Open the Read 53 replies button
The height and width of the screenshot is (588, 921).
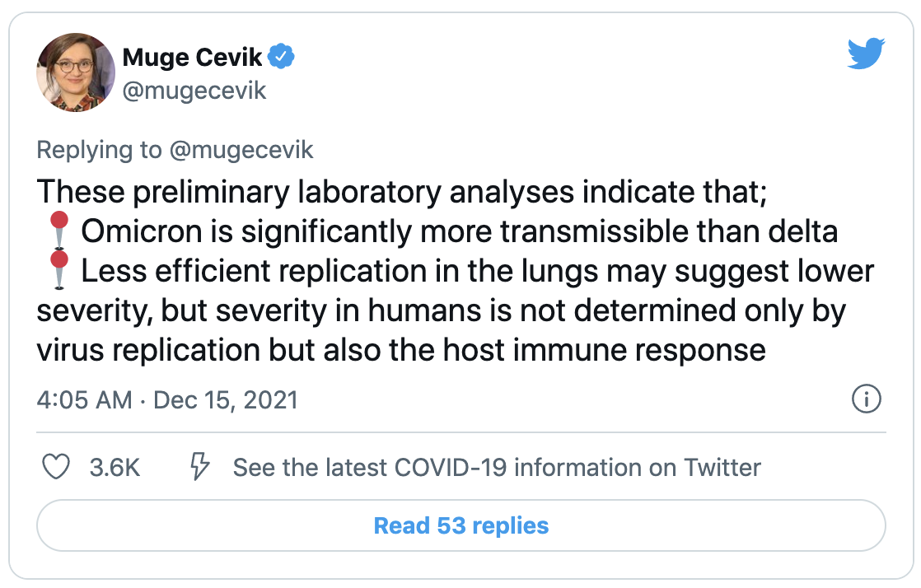tap(461, 525)
